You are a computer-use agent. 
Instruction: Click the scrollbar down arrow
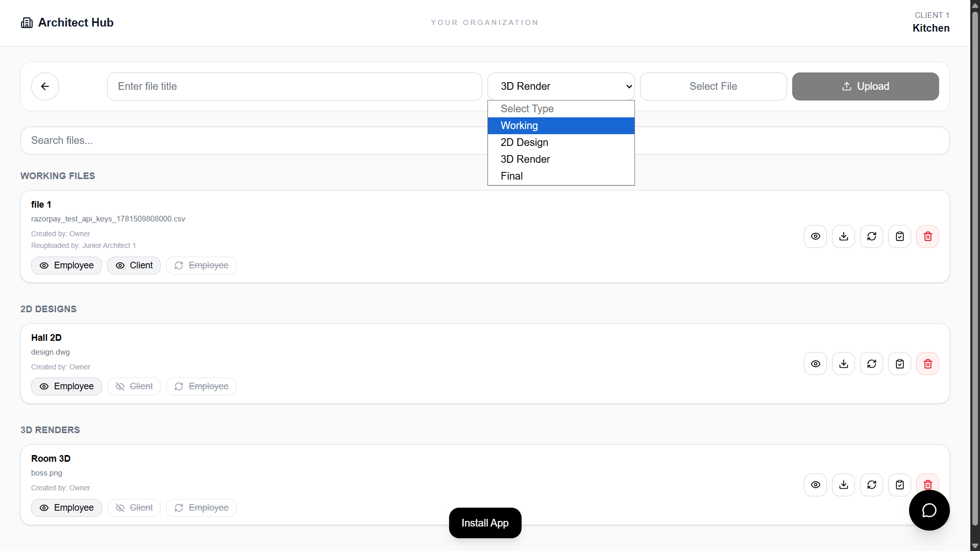[x=975, y=546]
